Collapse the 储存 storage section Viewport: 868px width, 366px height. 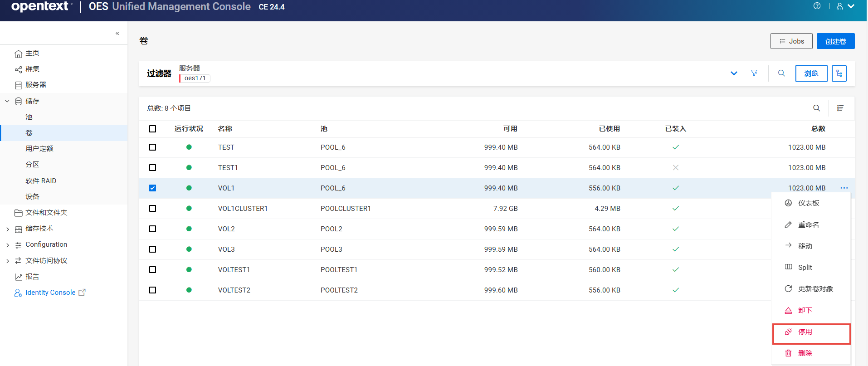click(7, 101)
